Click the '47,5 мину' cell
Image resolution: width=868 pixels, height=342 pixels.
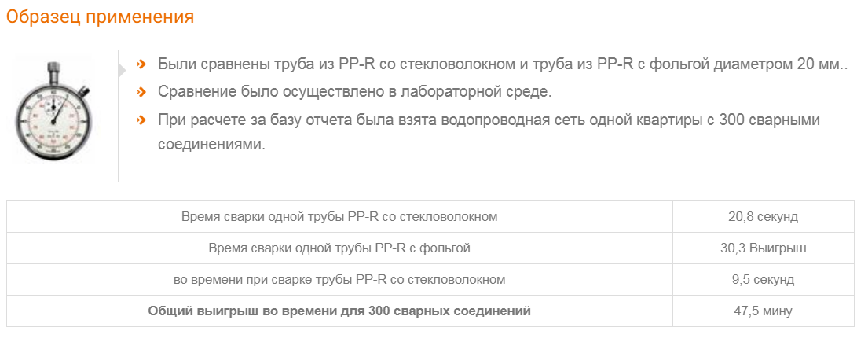(763, 311)
